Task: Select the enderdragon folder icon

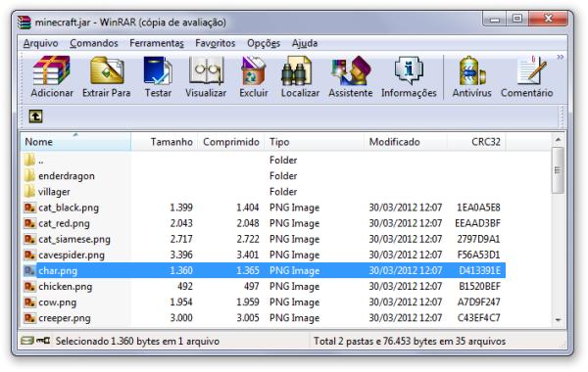Action: 29,175
